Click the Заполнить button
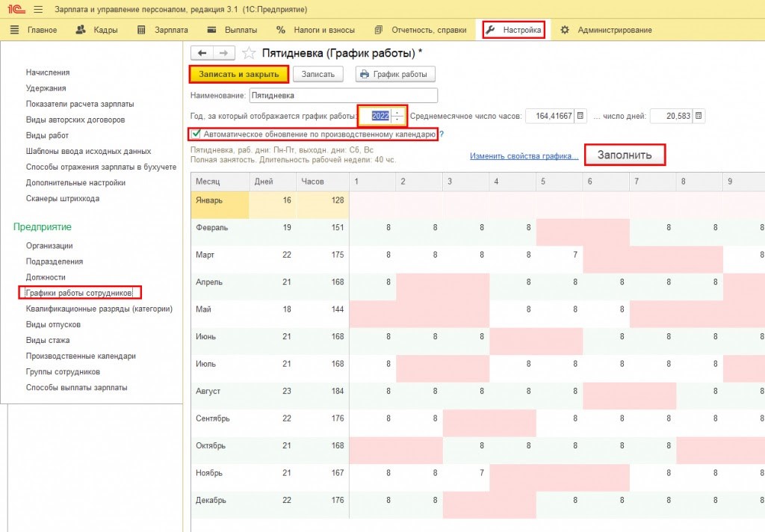Screen dimensions: 765x532 point(625,155)
